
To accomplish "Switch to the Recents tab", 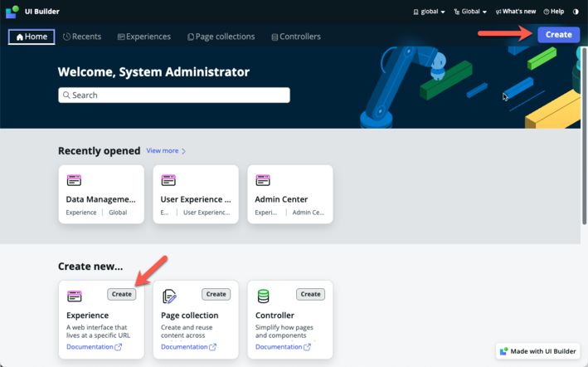I will tap(82, 37).
